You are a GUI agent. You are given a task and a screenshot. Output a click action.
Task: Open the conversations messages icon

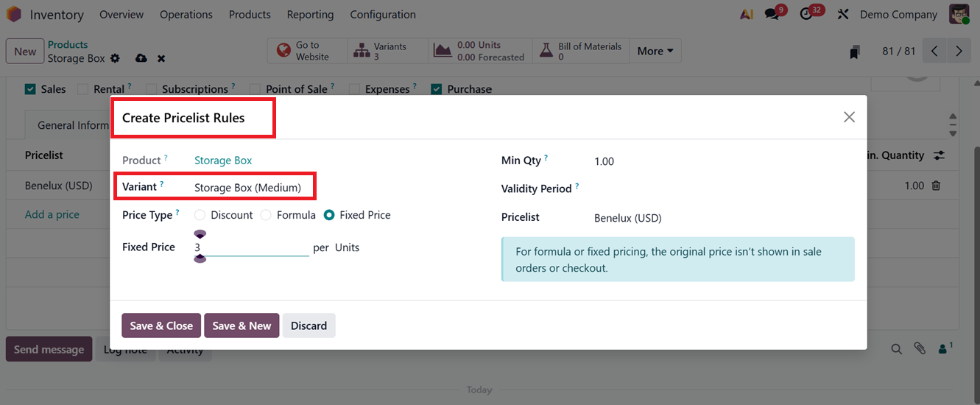click(x=771, y=14)
